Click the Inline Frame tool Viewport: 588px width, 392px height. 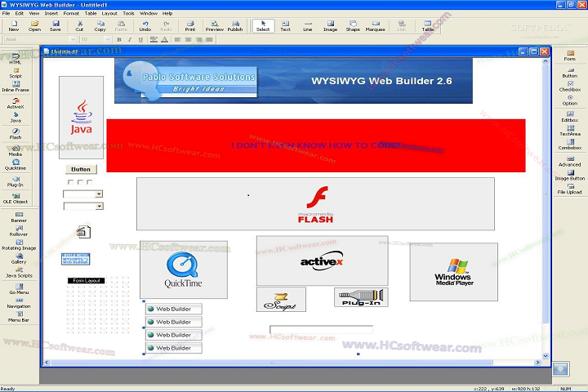click(16, 86)
